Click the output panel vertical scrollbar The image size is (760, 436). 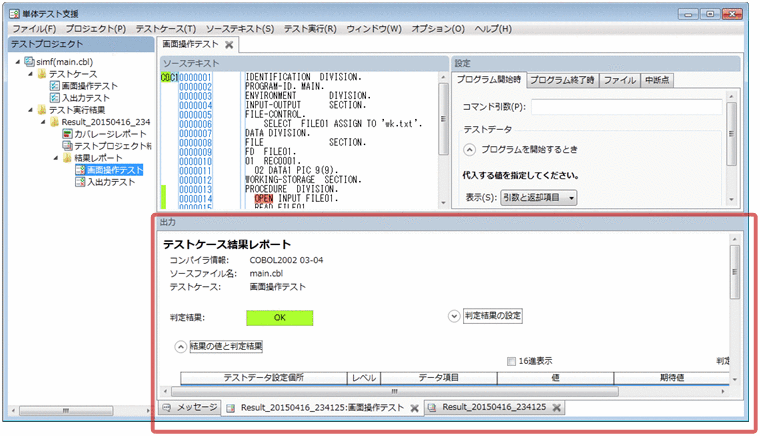click(x=735, y=309)
